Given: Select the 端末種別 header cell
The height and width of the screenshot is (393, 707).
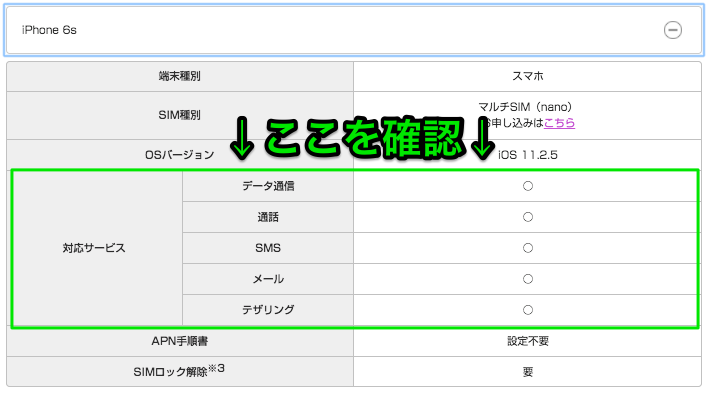Looking at the screenshot, I should [180, 76].
